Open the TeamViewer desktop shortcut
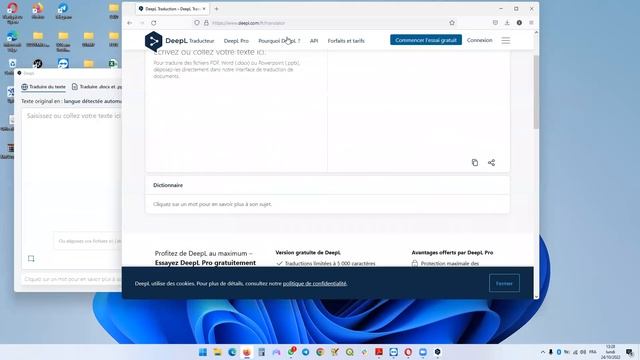Viewport: 640px width, 360px height. (63, 64)
